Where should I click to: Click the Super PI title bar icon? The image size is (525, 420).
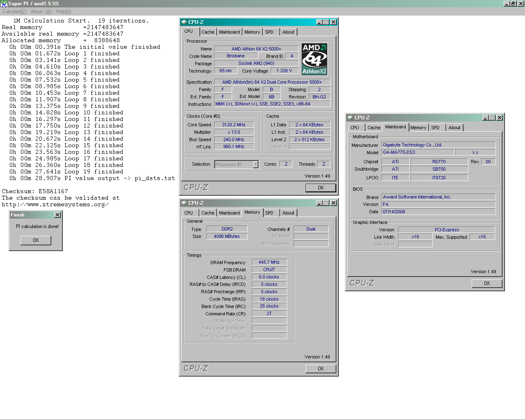4,3
